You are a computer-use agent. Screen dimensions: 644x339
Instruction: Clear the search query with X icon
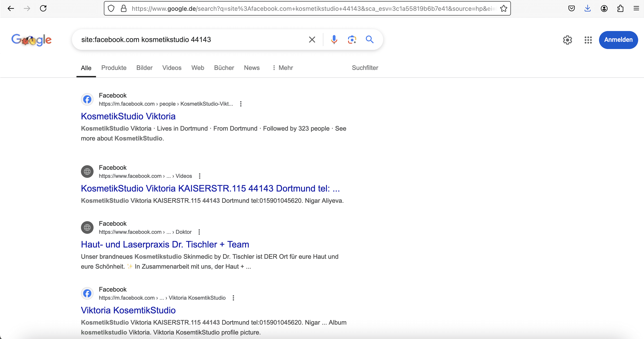312,40
